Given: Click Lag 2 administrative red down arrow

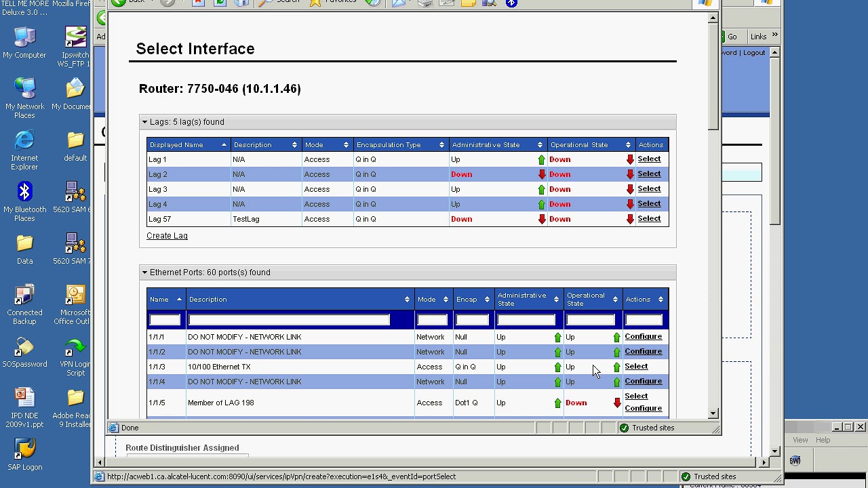Looking at the screenshot, I should click(x=541, y=175).
